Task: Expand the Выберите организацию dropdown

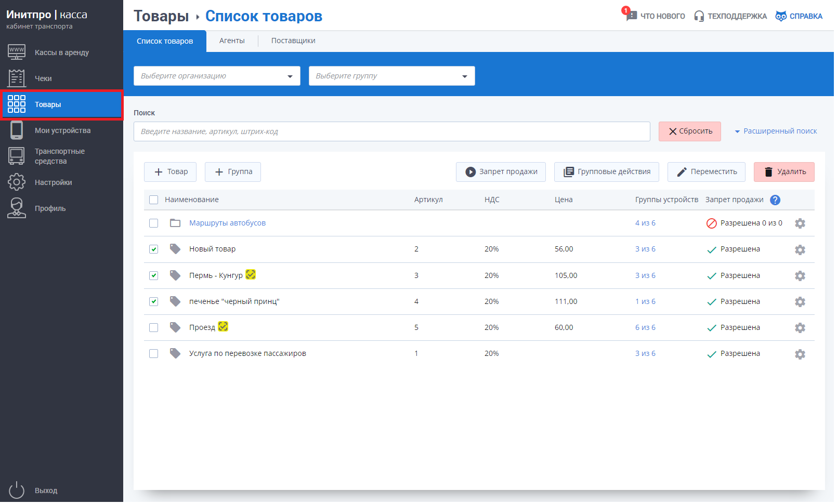Action: point(217,76)
